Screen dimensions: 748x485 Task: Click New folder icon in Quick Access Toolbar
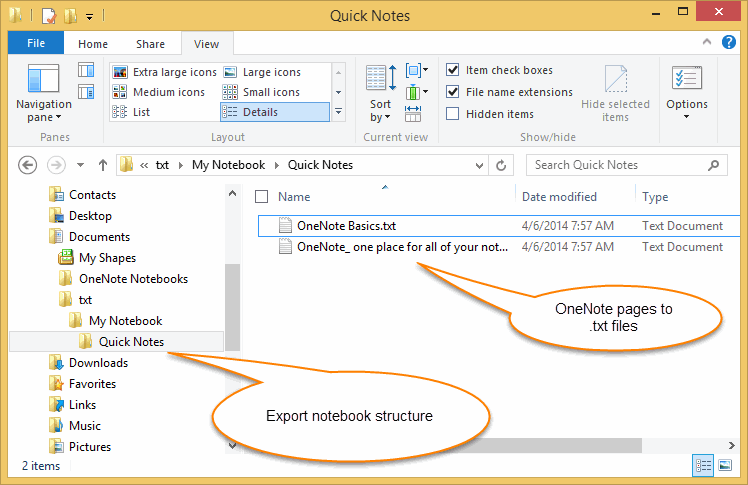pyautogui.click(x=71, y=16)
